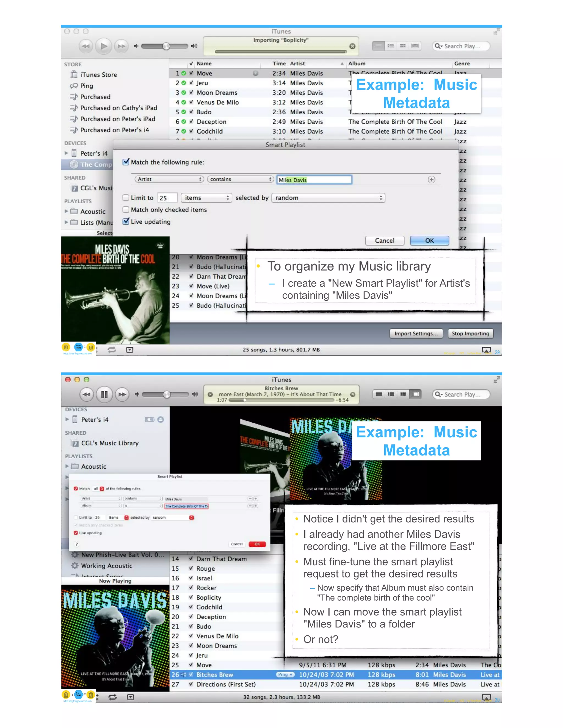Toggle 'Live updating' checkbox in top dialog
This screenshot has height=728, width=563.
(x=126, y=221)
